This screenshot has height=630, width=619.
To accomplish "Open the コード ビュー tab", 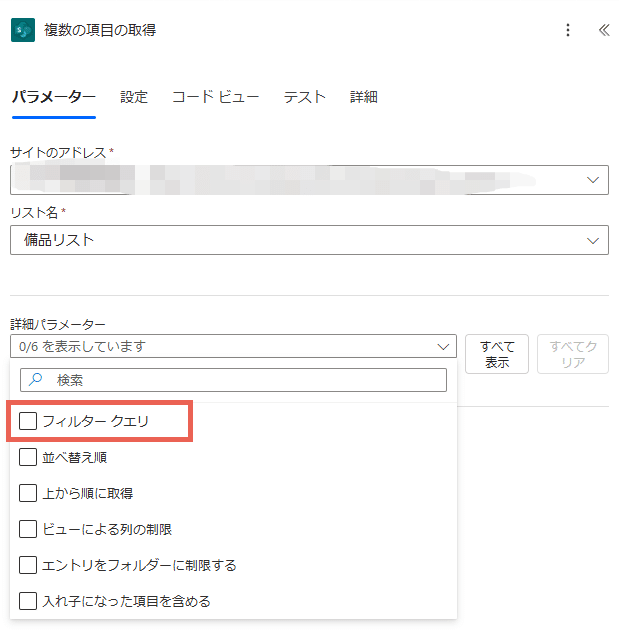I will click(x=215, y=97).
